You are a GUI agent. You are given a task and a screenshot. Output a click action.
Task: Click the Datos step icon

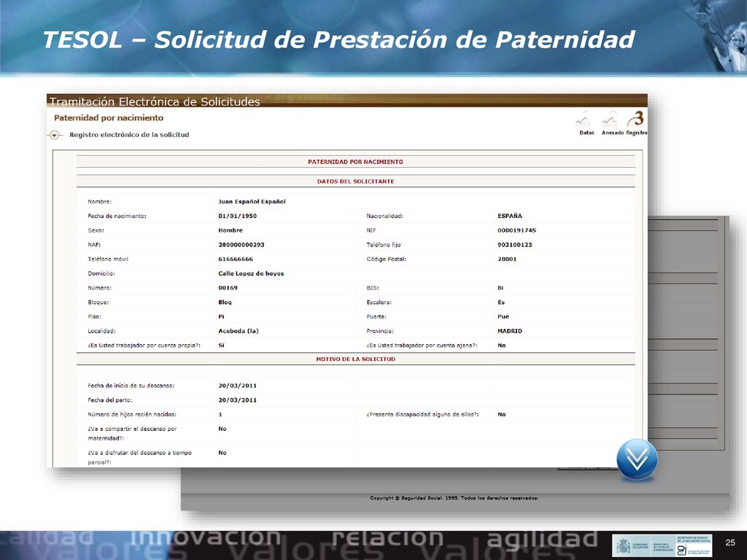coord(584,119)
